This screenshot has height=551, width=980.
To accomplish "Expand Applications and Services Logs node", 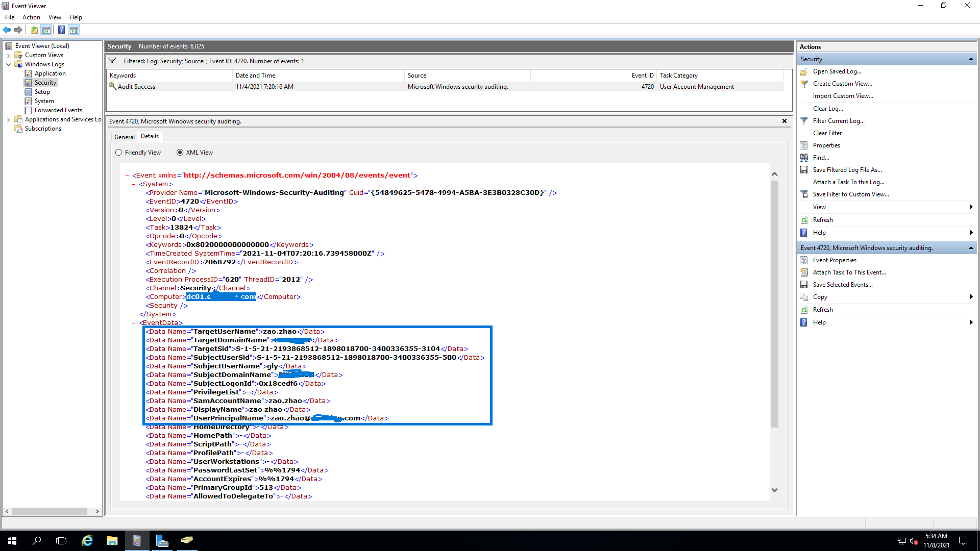I will (9, 119).
